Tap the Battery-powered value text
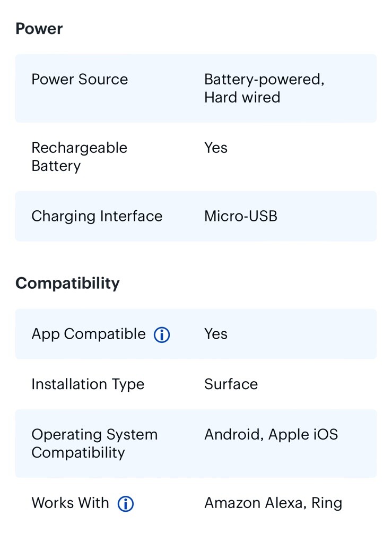The height and width of the screenshot is (533, 392). click(264, 80)
